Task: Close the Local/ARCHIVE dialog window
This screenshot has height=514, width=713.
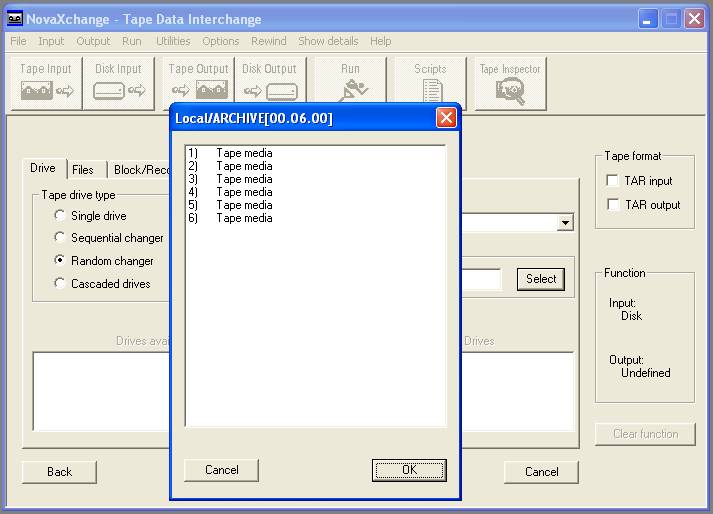Action: (x=446, y=118)
